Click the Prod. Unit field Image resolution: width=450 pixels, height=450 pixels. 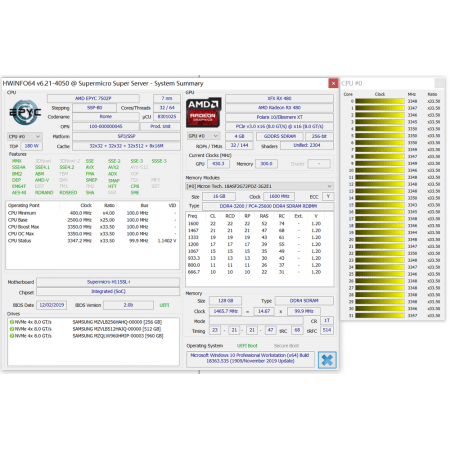click(x=160, y=126)
